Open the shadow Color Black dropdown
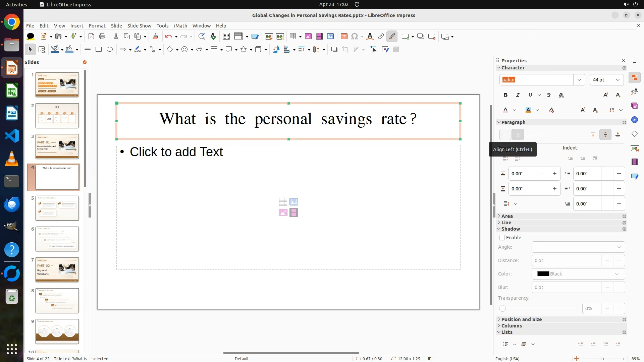The height and width of the screenshot is (362, 644). (578, 274)
